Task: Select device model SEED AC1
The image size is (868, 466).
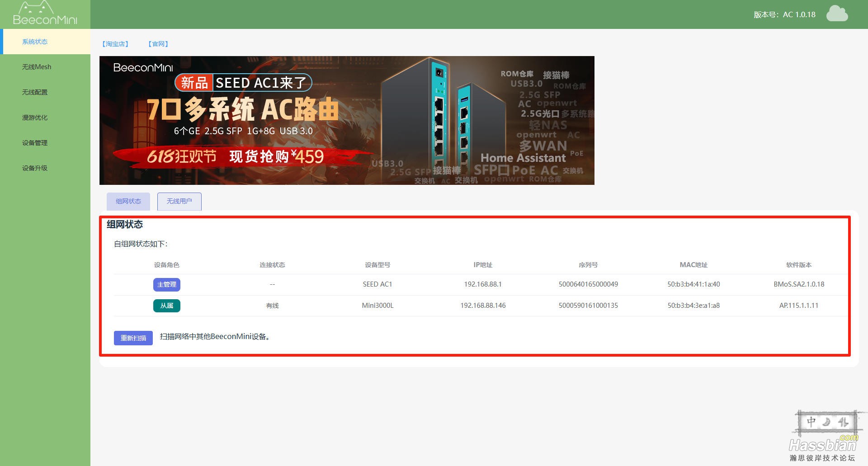Action: point(377,284)
